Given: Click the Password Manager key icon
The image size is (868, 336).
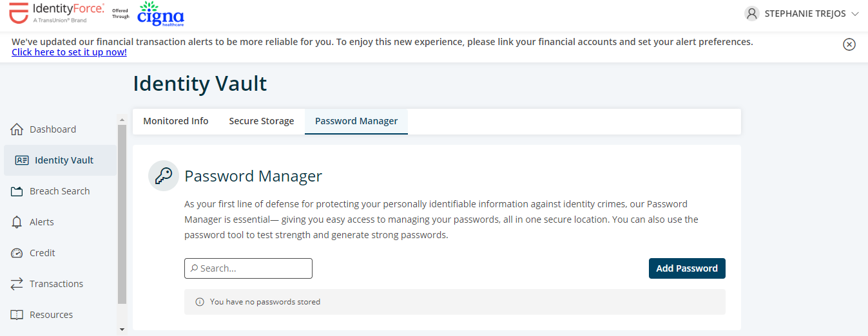Looking at the screenshot, I should click(x=164, y=176).
